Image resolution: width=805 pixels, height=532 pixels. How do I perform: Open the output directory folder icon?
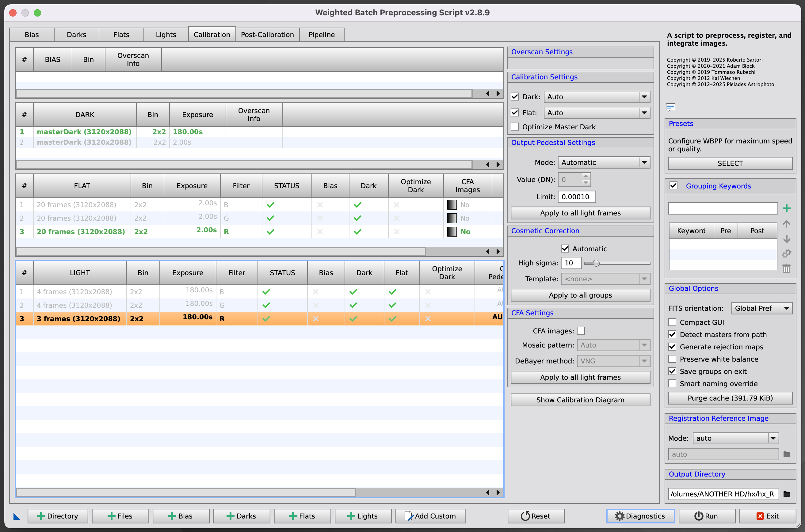click(786, 494)
